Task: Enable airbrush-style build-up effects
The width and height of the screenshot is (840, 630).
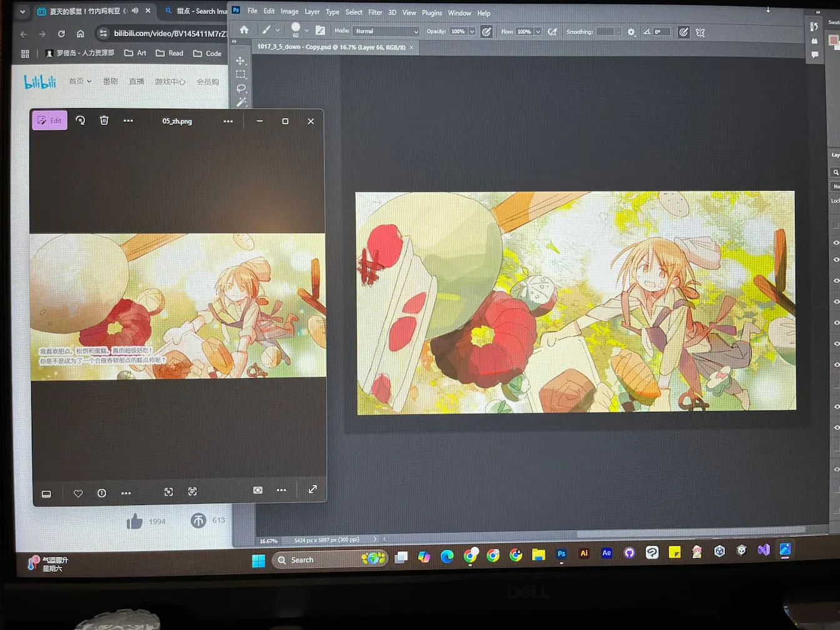Action: tap(552, 31)
